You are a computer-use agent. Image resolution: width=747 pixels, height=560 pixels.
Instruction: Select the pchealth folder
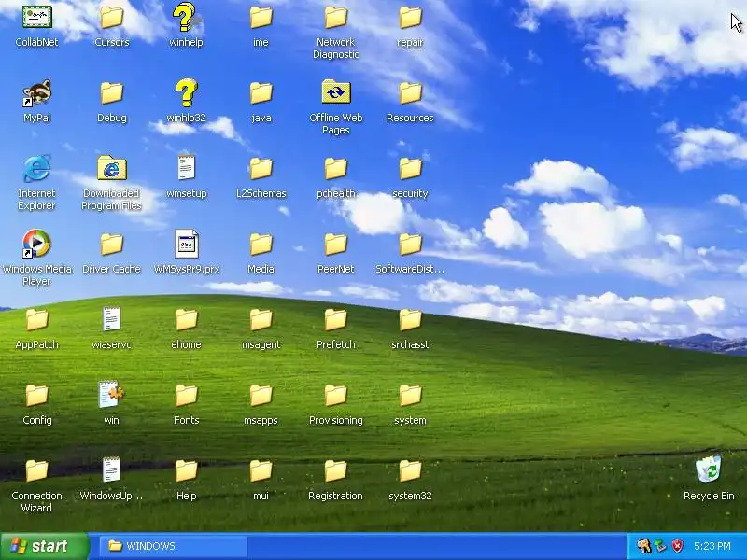[336, 168]
